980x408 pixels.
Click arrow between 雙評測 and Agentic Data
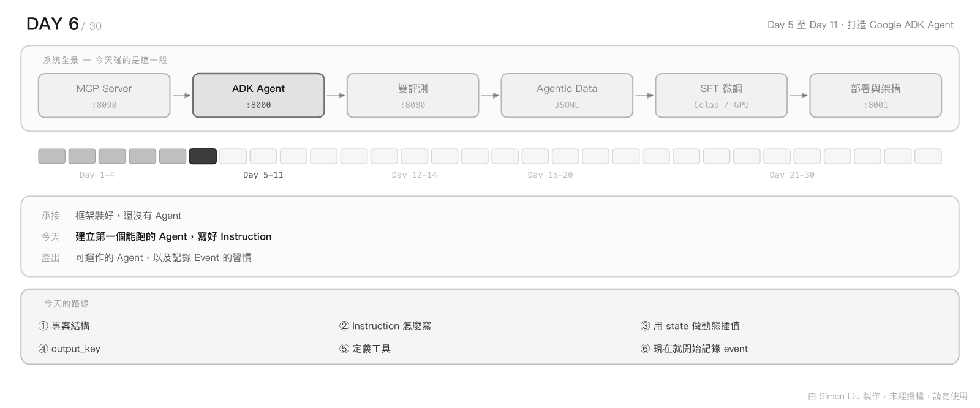pyautogui.click(x=490, y=96)
